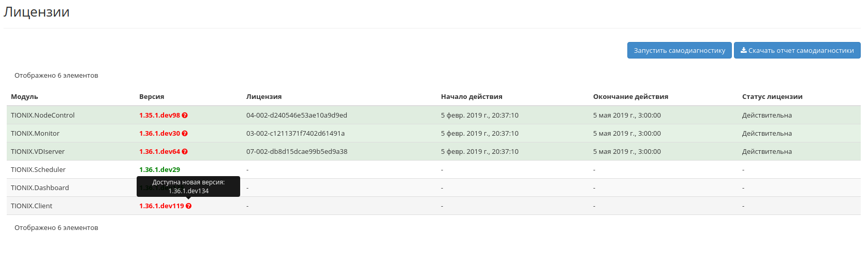Select the Начало действия column header
The height and width of the screenshot is (259, 868).
click(x=471, y=97)
